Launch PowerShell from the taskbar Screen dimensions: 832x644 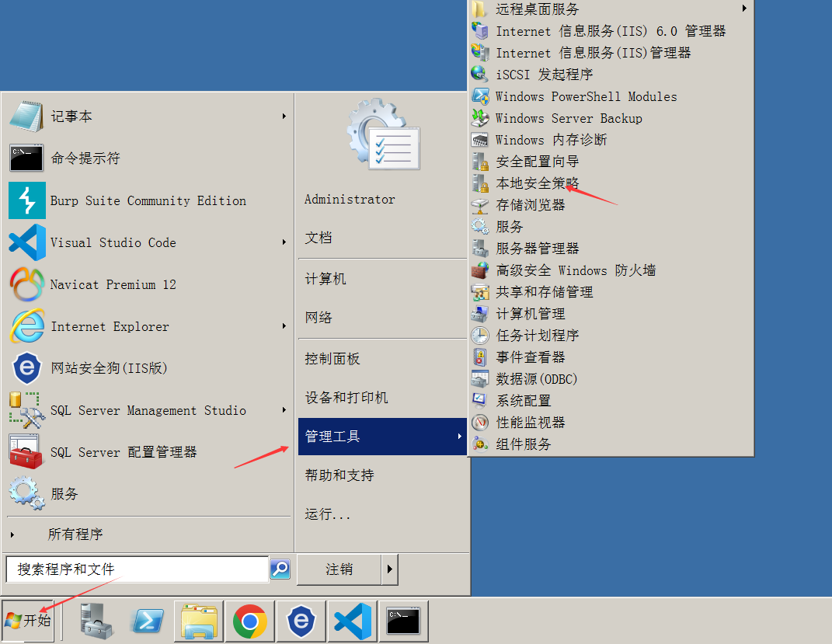(x=148, y=621)
